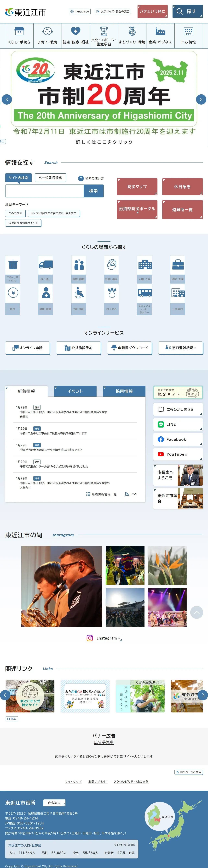Open the 庁舎案内 button in the footer

click(54, 803)
